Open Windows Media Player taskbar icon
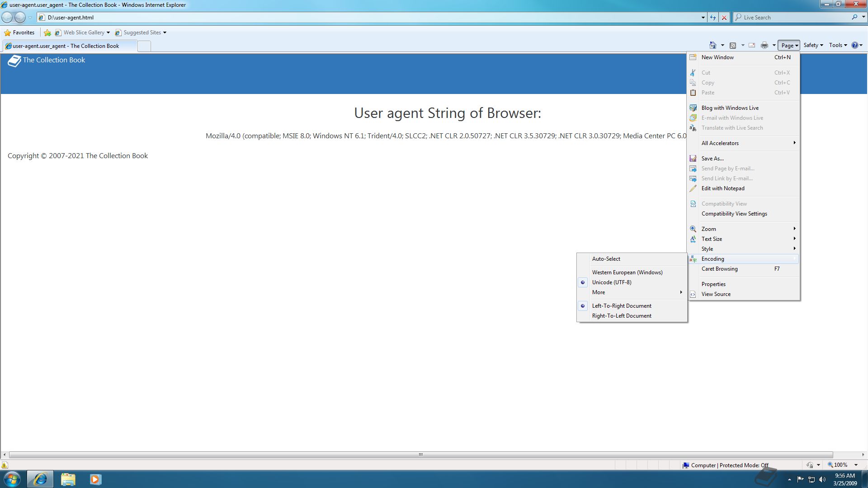The height and width of the screenshot is (488, 868). click(x=95, y=479)
